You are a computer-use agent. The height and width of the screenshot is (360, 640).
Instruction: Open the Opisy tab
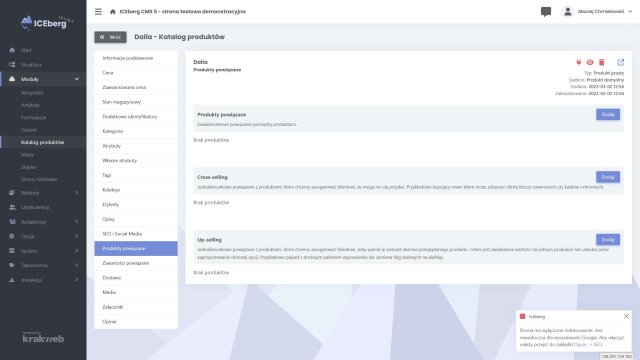pos(136,219)
